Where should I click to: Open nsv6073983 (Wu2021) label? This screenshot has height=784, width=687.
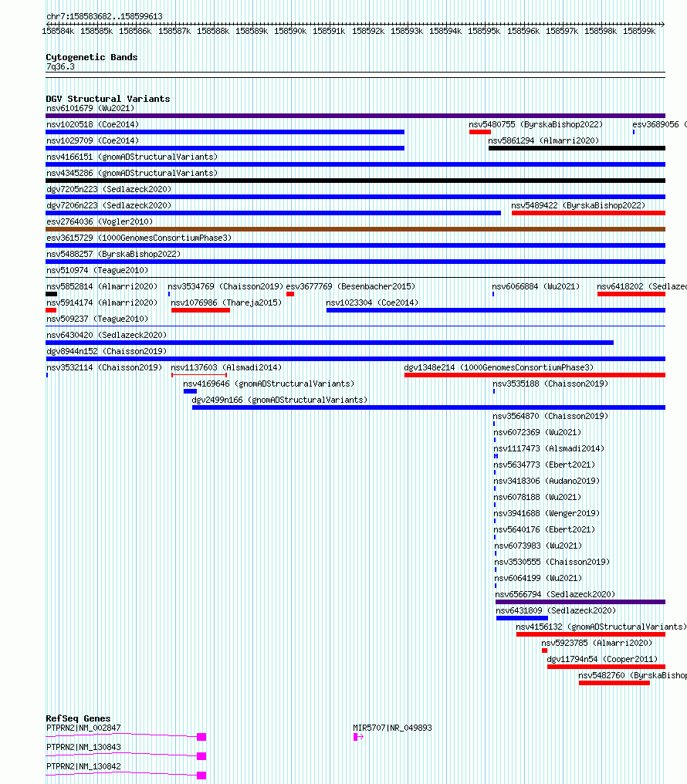(x=538, y=546)
